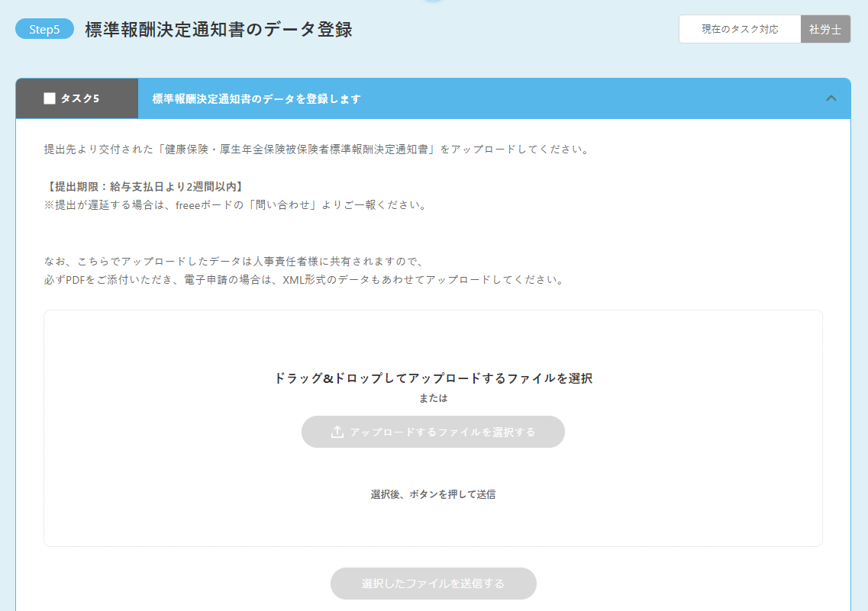The height and width of the screenshot is (611, 868).
Task: Click the line mentioning freeeボード 問い合わせ
Action: click(x=237, y=205)
